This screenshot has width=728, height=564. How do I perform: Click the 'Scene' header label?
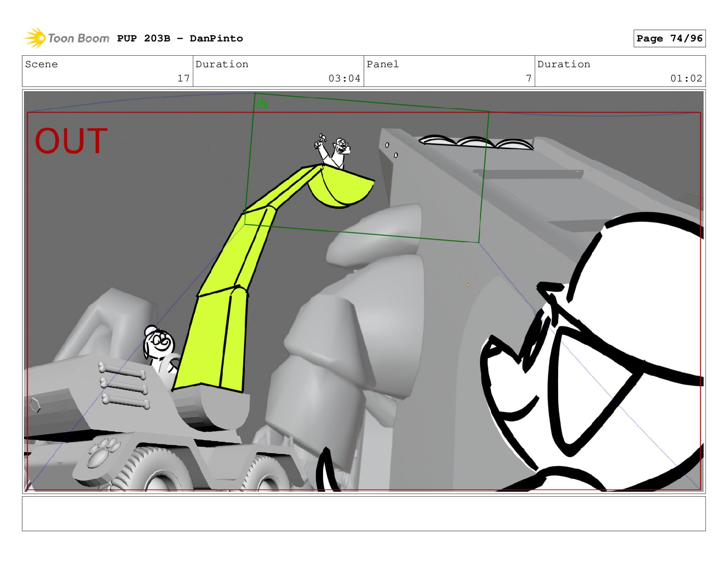click(x=41, y=64)
